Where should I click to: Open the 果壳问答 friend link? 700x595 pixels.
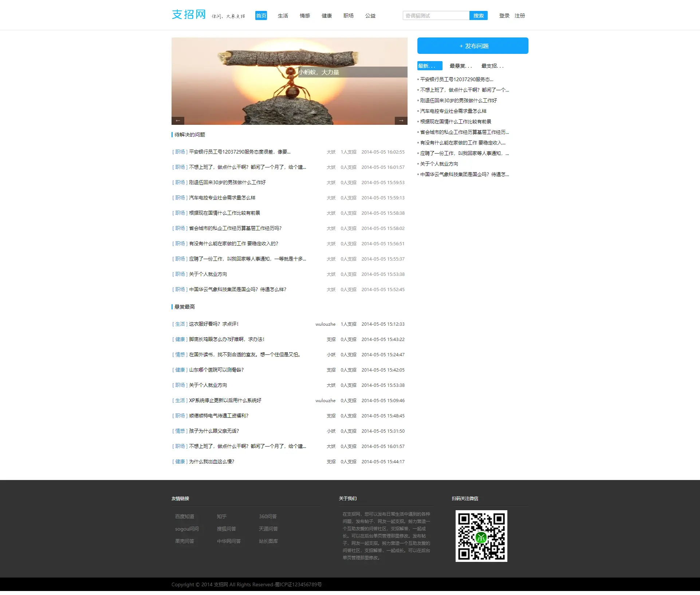click(185, 541)
